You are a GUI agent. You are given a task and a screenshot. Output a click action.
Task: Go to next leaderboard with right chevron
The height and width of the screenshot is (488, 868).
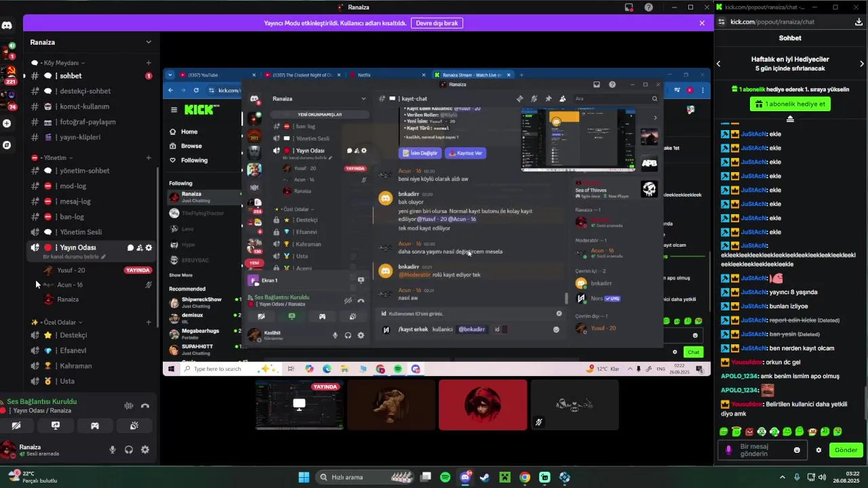[862, 64]
